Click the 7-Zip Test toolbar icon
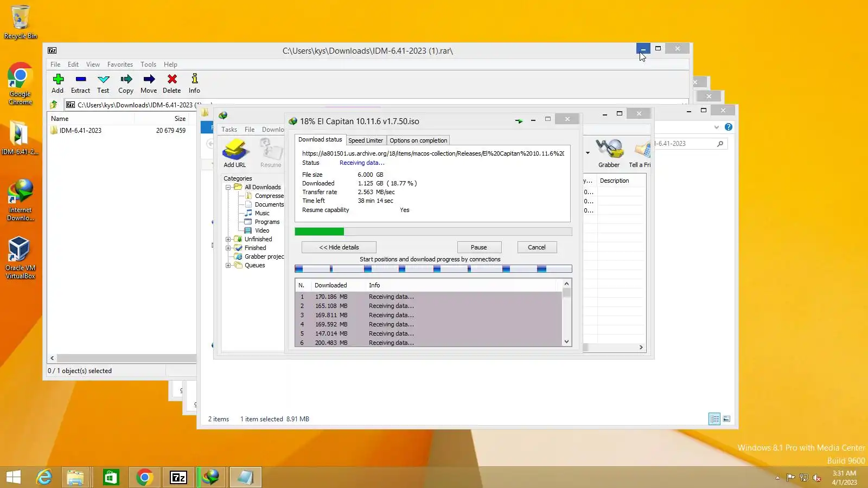The height and width of the screenshot is (488, 868). coord(104,79)
